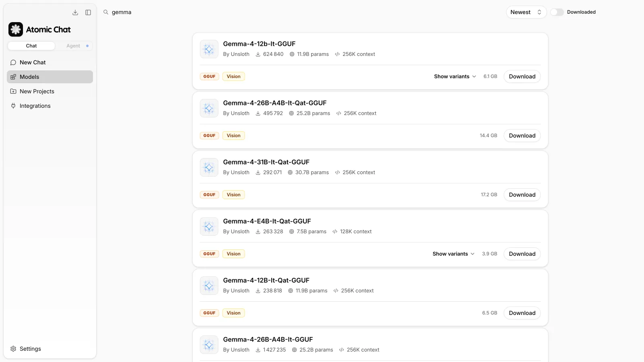Screen dimensions: 644x362
Task: Click 11.9B params on Gemma-4-12B-It-Qat-GGUF card
Action: (311, 291)
